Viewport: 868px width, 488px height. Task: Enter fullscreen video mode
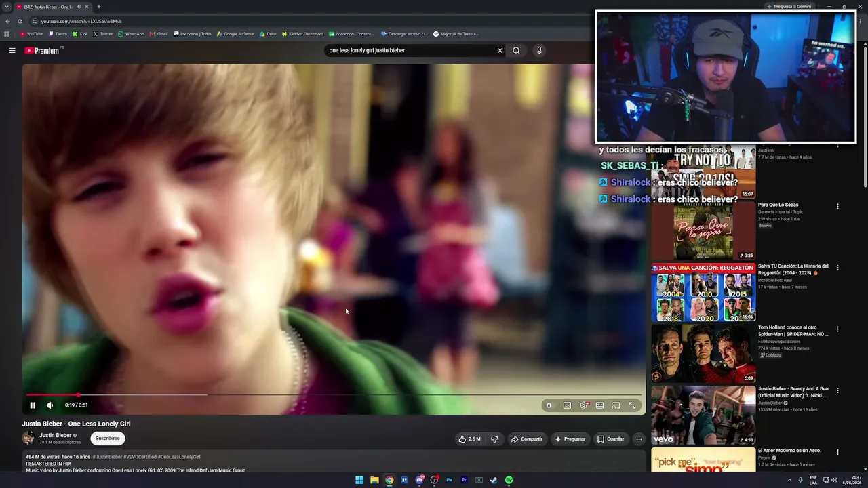[632, 405]
